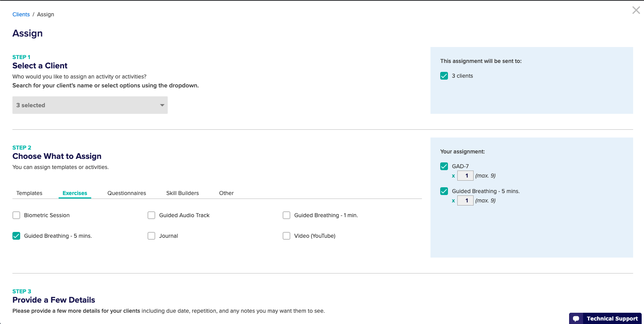The width and height of the screenshot is (644, 324).
Task: Uncheck the 3 clients recipient checkbox
Action: point(444,76)
